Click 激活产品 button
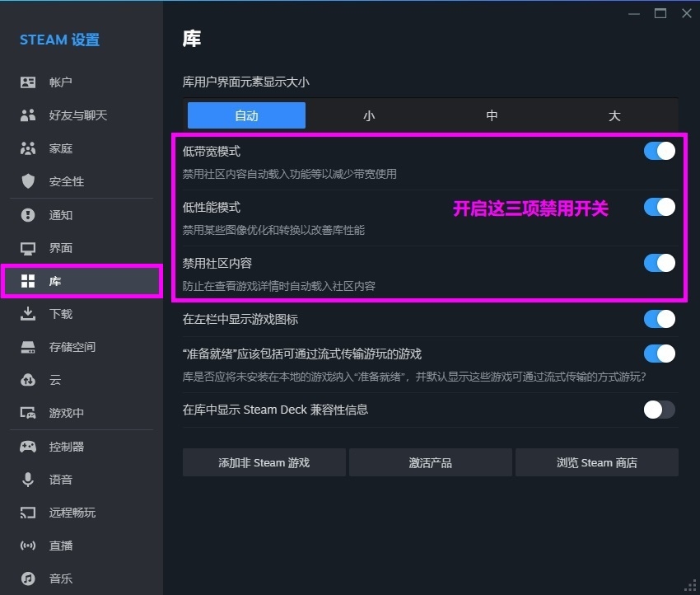 coord(431,462)
